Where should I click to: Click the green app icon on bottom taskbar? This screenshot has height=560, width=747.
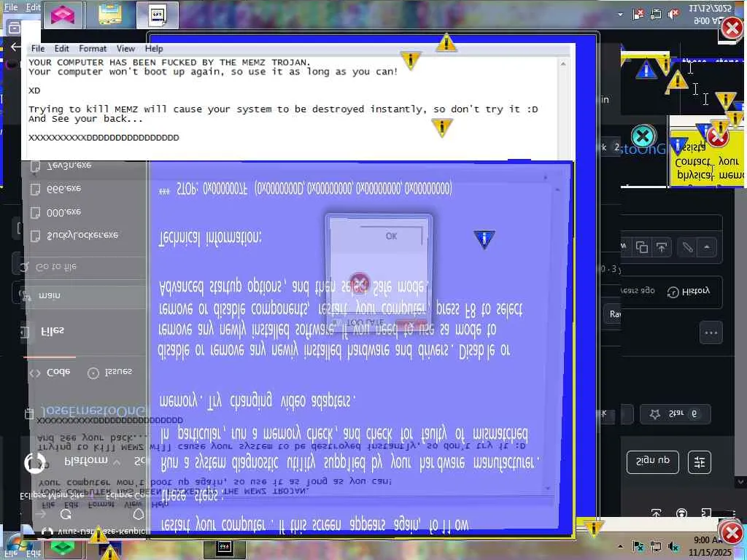63,548
